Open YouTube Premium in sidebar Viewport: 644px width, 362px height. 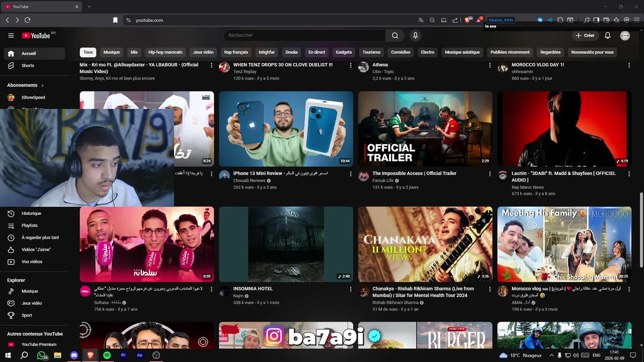click(x=35, y=344)
